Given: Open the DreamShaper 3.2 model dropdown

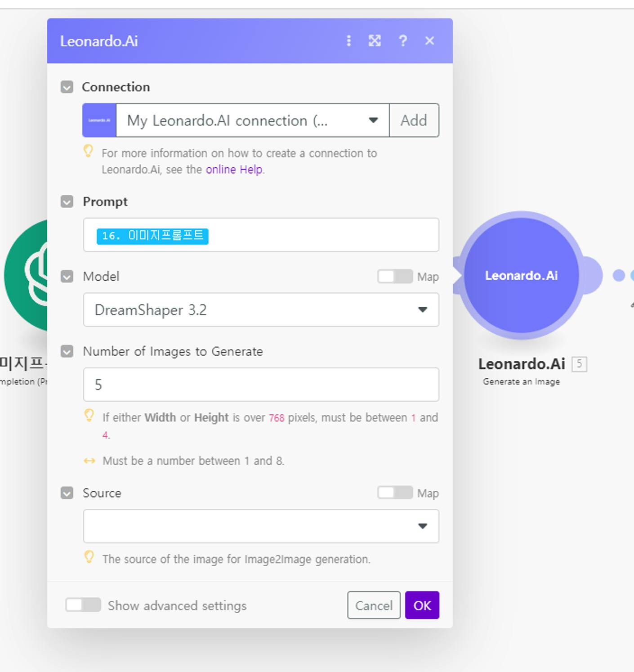Looking at the screenshot, I should [x=261, y=310].
